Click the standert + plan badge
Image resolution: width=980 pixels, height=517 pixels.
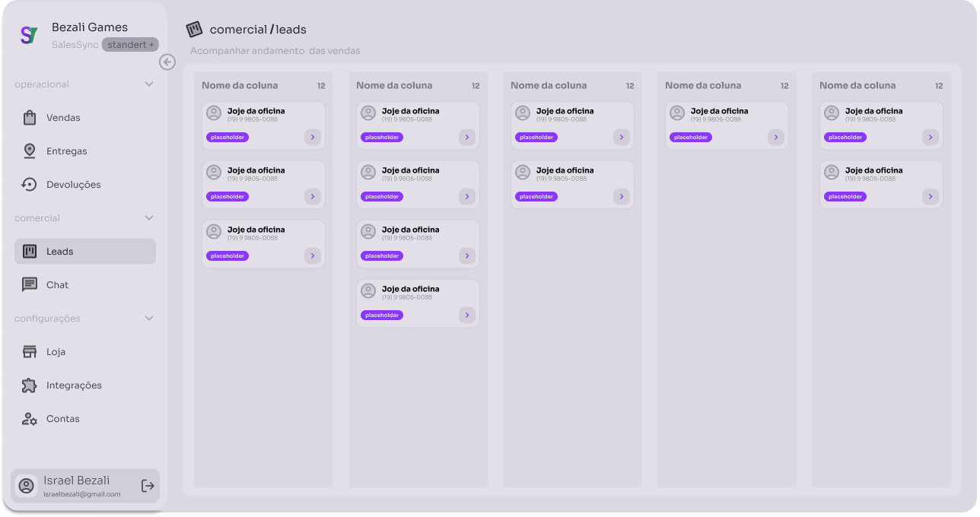pos(130,45)
